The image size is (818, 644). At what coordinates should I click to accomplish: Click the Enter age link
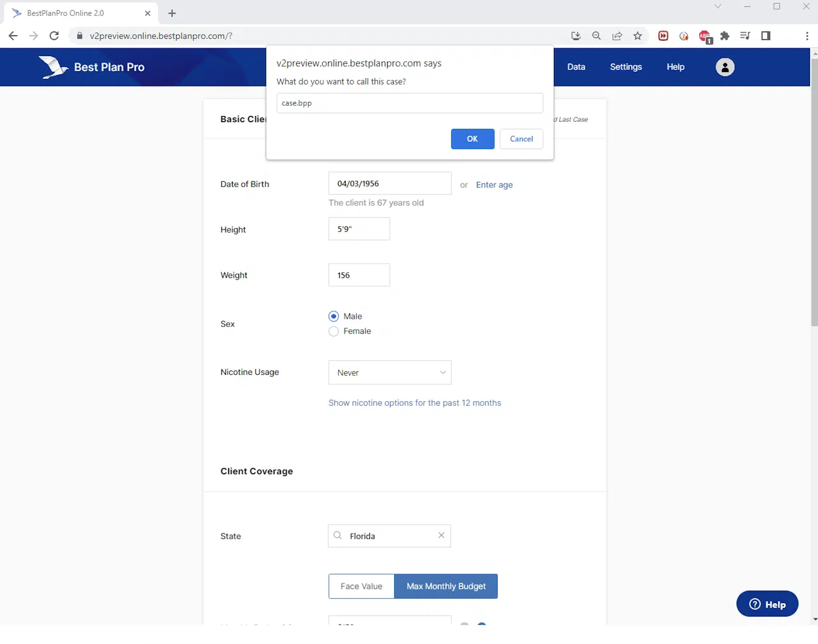494,185
